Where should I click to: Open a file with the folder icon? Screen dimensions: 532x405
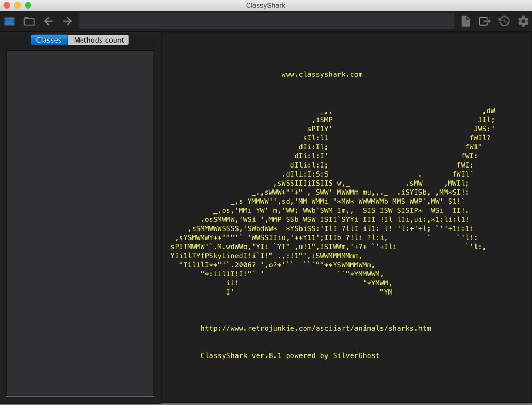click(x=29, y=21)
